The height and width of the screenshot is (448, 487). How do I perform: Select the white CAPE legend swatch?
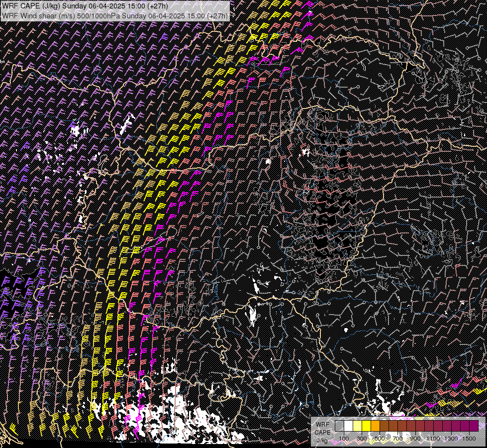pos(349,426)
